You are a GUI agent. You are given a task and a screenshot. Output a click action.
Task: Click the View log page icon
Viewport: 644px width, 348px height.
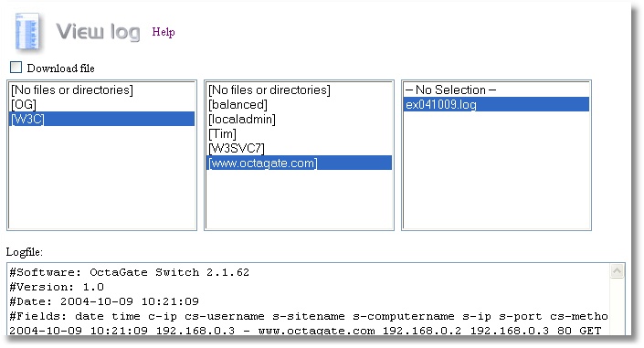click(27, 32)
